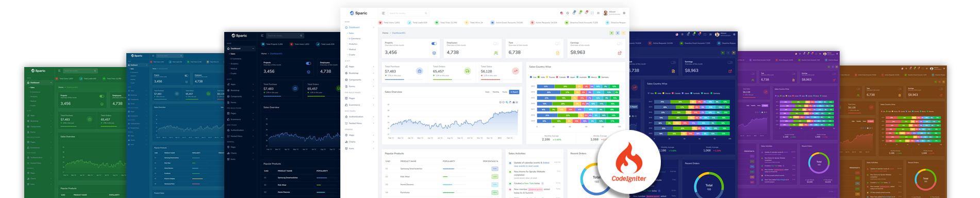Click the Total Purchase briefcase icon
This screenshot has width=980, height=198.
tap(420, 71)
